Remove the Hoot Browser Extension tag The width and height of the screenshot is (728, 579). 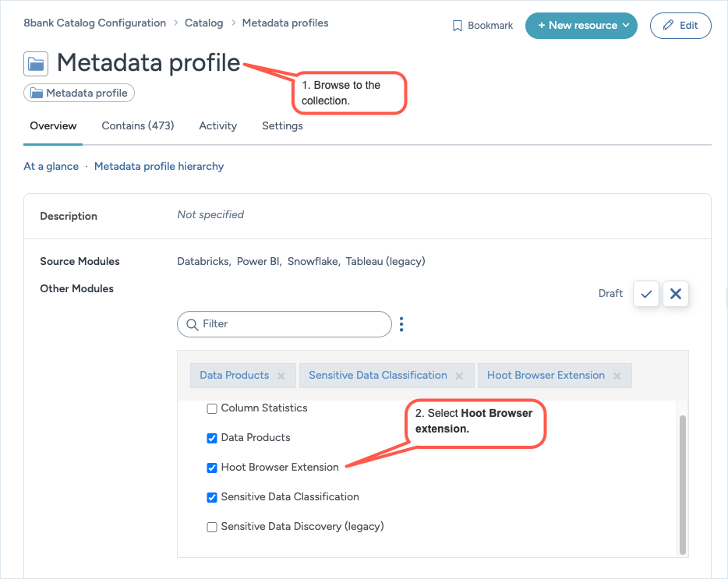(x=617, y=376)
